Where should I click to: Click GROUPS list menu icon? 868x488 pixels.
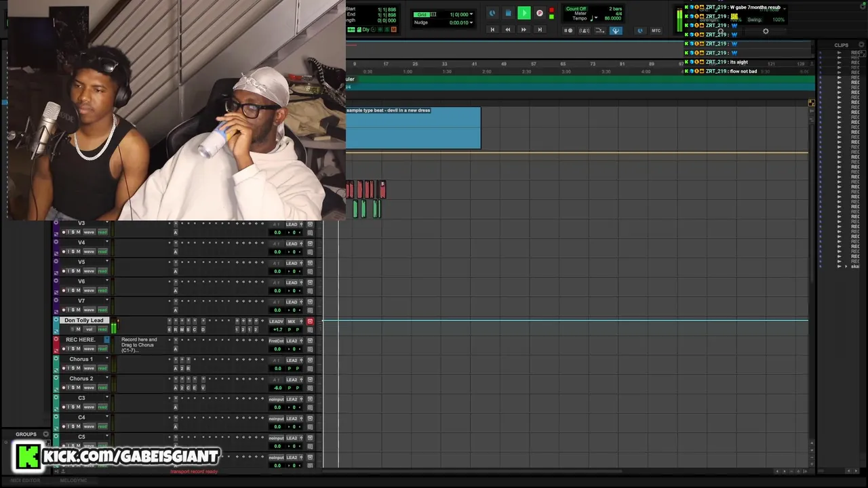(46, 434)
